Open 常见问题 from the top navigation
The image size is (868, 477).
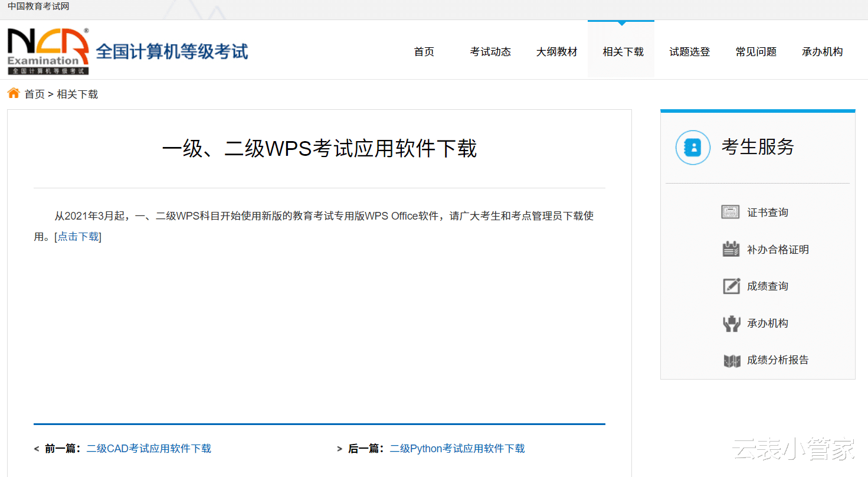[x=756, y=52]
